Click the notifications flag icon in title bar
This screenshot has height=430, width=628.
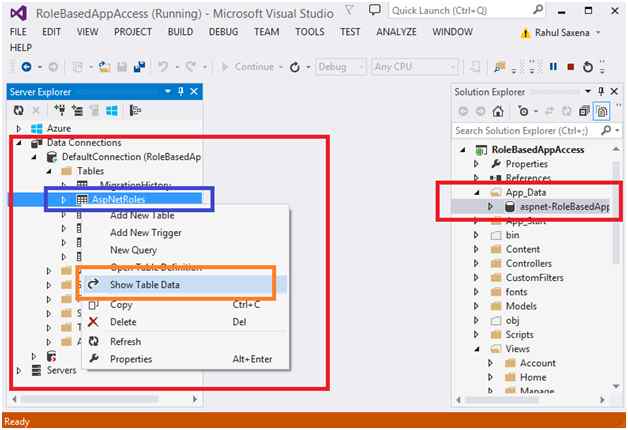click(x=349, y=10)
